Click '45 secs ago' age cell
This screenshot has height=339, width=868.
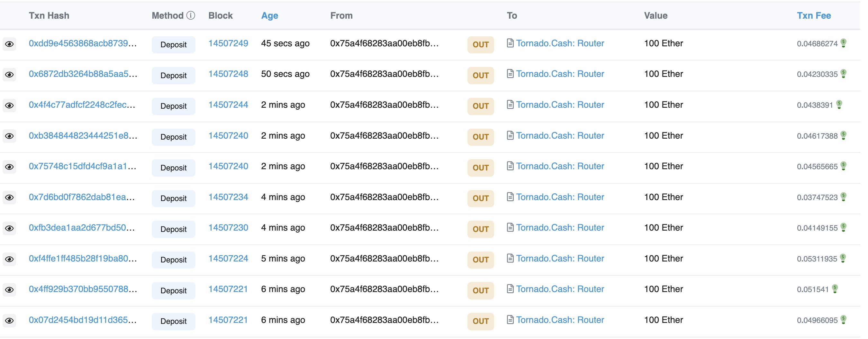point(285,43)
